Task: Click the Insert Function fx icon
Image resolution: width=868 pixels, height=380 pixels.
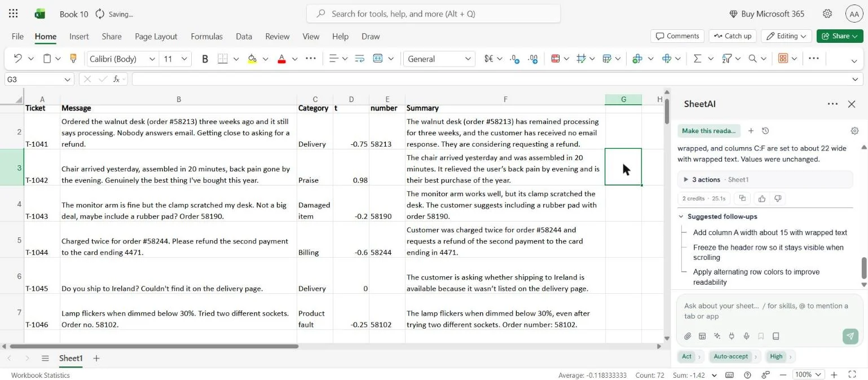Action: pos(116,79)
